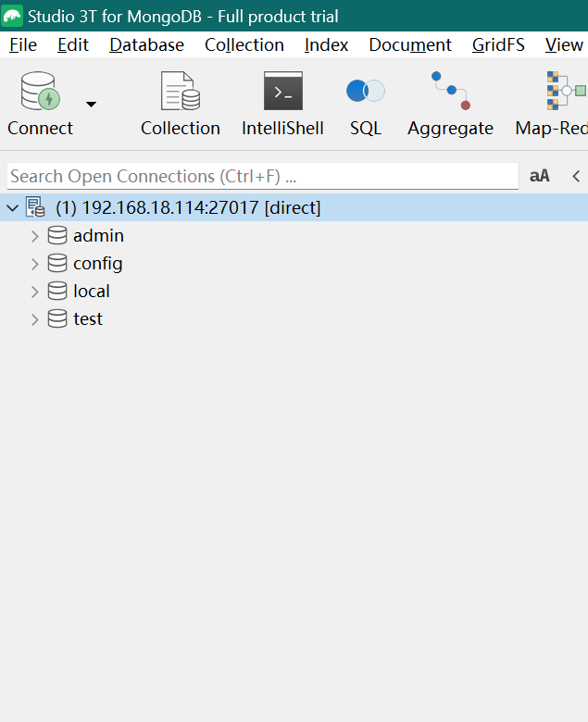Open the Collection toolbar tool
This screenshot has height=722, width=588.
pyautogui.click(x=180, y=104)
